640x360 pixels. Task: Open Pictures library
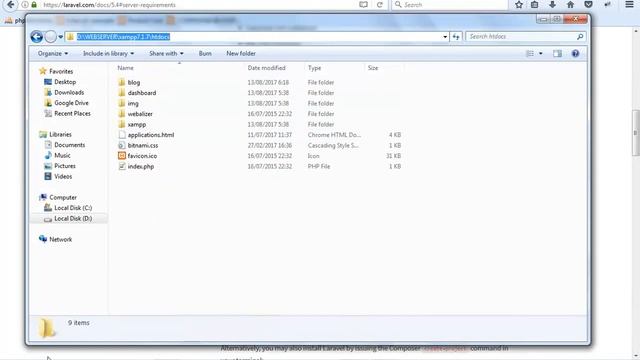click(x=64, y=166)
